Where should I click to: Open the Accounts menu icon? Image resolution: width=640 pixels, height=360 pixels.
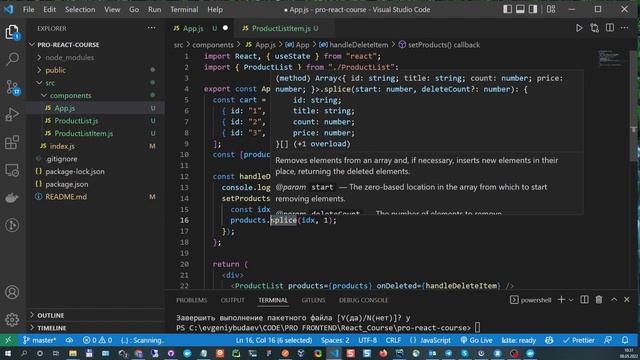12,292
